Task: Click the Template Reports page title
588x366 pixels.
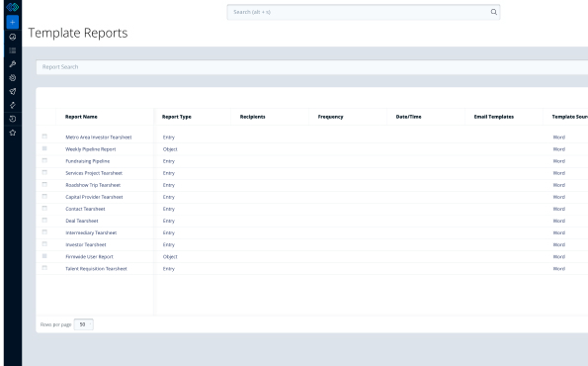Action: (x=78, y=33)
